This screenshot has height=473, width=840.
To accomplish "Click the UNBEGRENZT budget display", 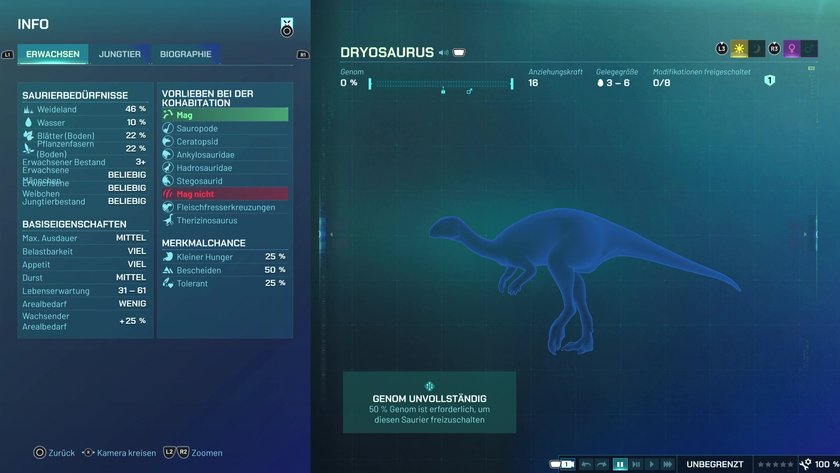I will pyautogui.click(x=715, y=464).
